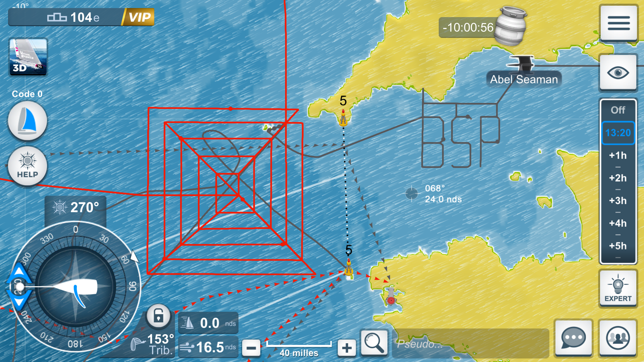Click the HELP autopilot button
Viewport: 644px width, 362px height.
pyautogui.click(x=28, y=166)
